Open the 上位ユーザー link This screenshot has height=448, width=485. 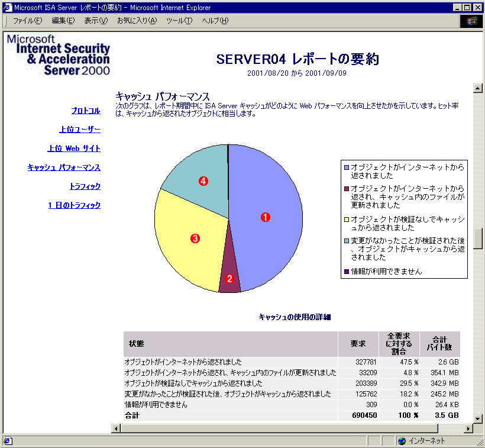(x=80, y=130)
